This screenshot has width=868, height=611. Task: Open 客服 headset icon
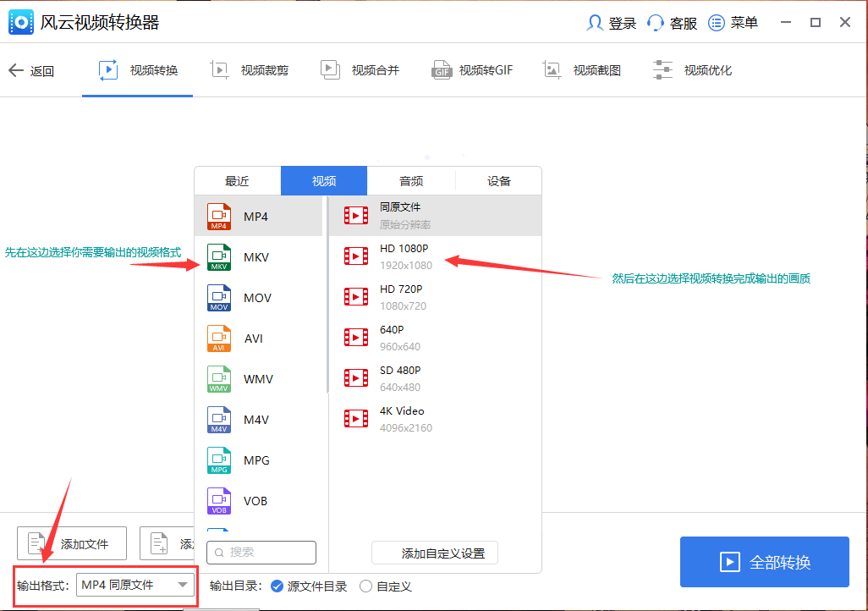tap(656, 23)
